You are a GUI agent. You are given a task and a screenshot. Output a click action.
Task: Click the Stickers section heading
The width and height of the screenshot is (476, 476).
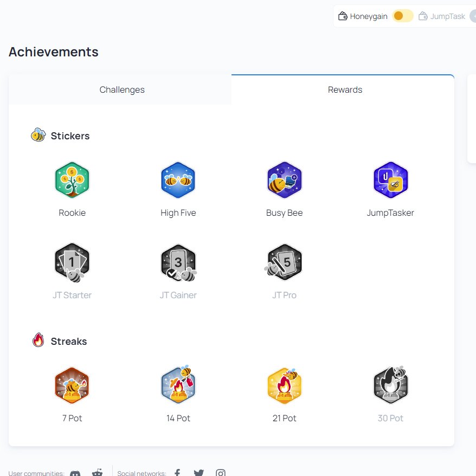70,136
